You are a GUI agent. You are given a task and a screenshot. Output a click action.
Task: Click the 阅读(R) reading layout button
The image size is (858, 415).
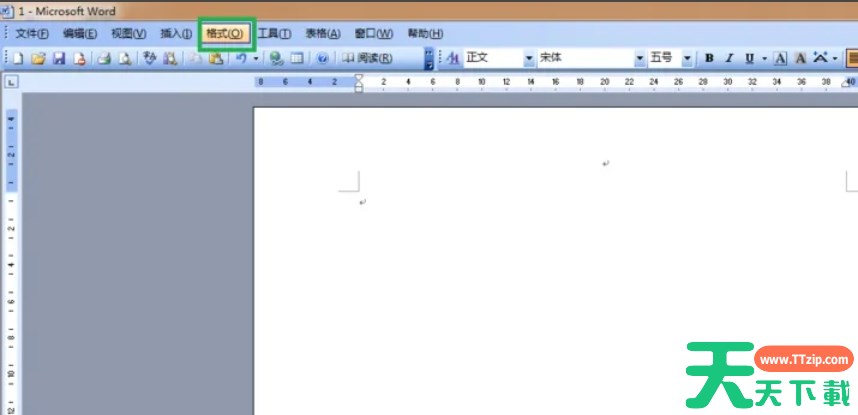click(367, 59)
